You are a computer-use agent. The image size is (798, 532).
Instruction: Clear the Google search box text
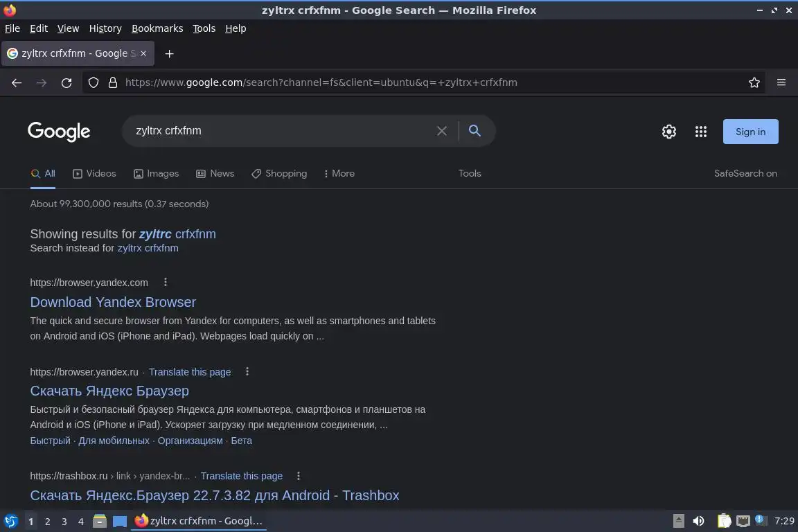(442, 131)
